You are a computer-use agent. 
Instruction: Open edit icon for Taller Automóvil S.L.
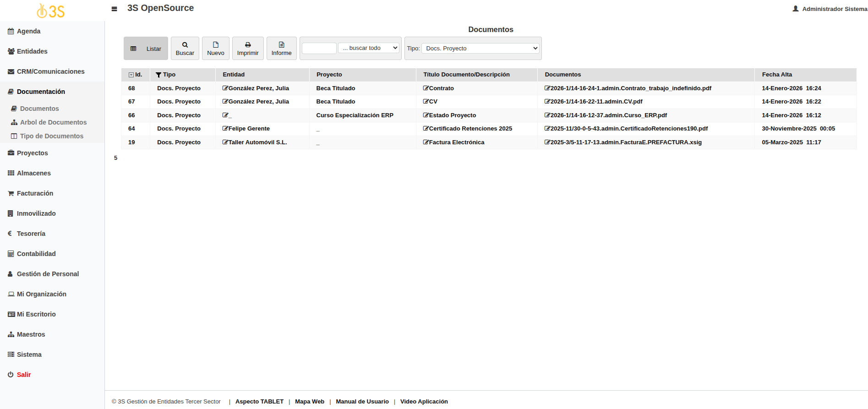tap(225, 142)
